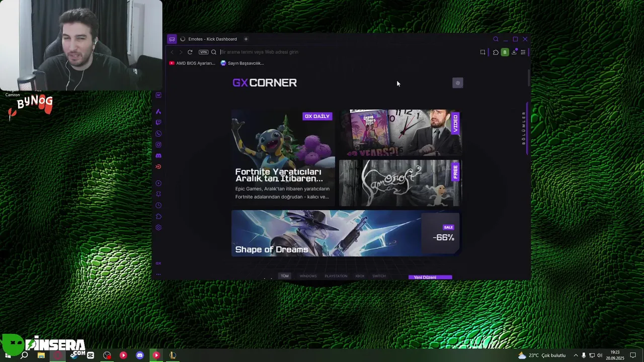Expand the BÖLÜMLER sections panel
Image resolution: width=644 pixels, height=362 pixels.
click(x=524, y=128)
